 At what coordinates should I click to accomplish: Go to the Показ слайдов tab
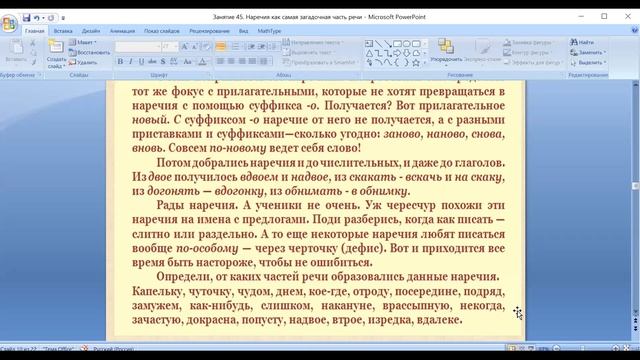point(162,31)
